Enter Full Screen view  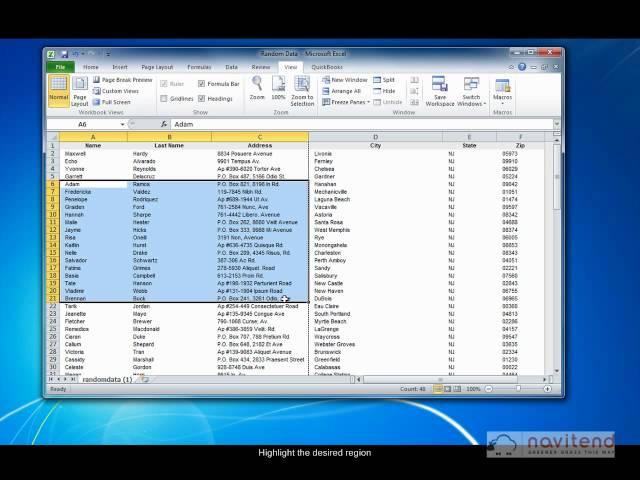[112, 102]
